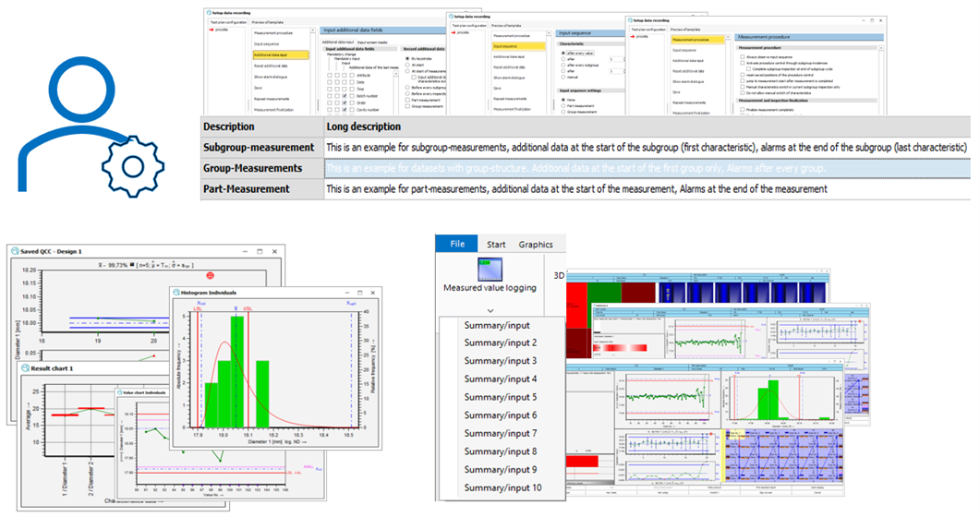Viewport: 980px width, 517px height.
Task: Open the highlighted 'Measurement procedure' list item
Action: (x=697, y=40)
